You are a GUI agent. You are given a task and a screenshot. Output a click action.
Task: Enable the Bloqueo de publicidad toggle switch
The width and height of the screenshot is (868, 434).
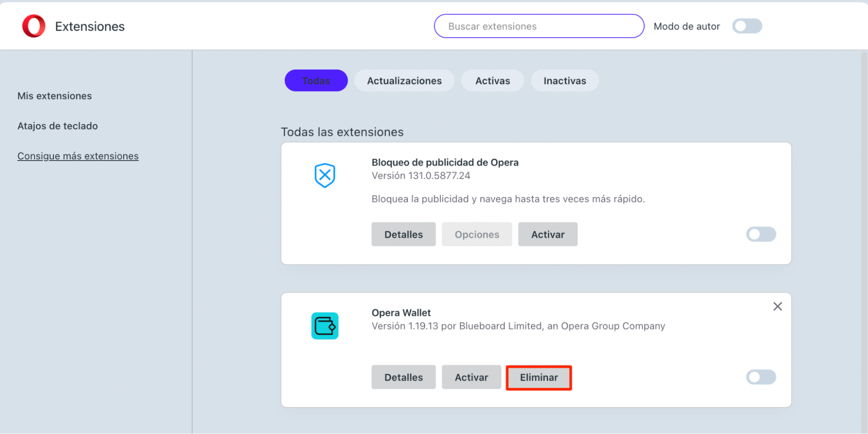point(761,234)
